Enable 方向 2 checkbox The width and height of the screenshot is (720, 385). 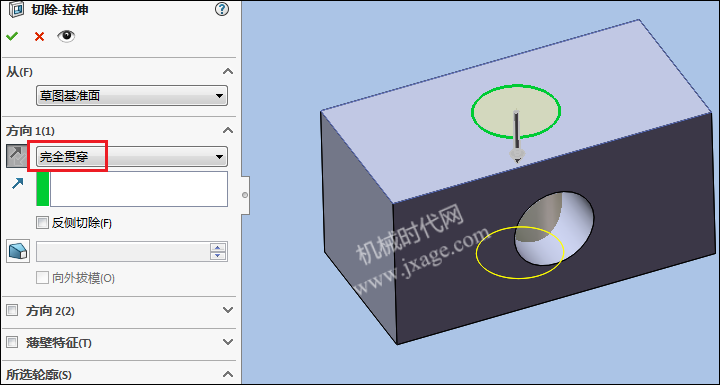12,311
